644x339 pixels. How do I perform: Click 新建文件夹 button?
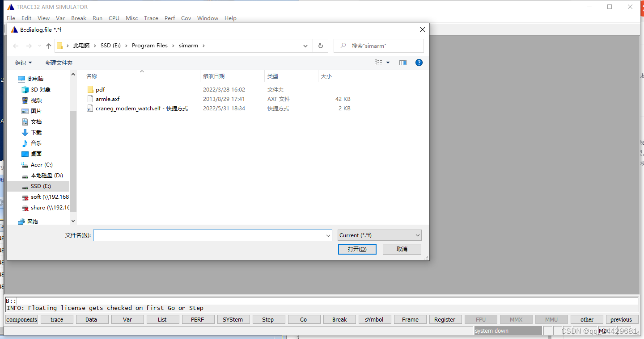59,63
